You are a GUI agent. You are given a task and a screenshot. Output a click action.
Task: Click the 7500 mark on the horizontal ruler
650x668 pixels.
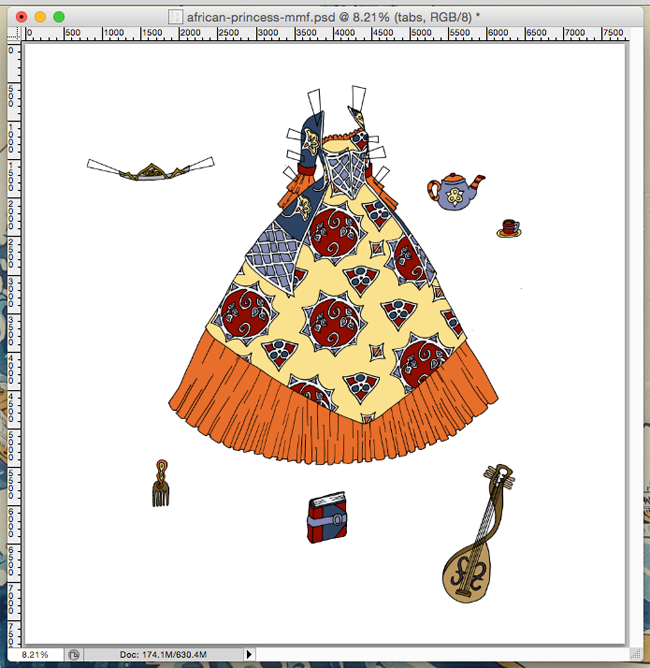[613, 32]
